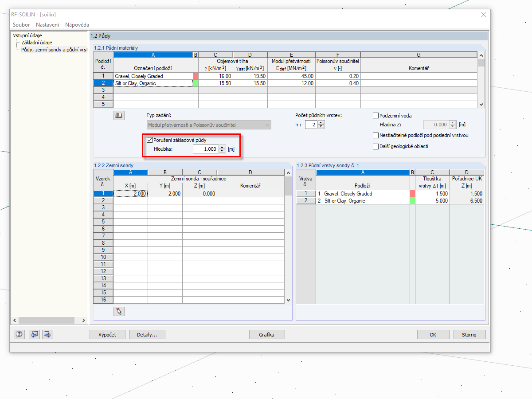Image resolution: width=532 pixels, height=399 pixels.
Task: Toggle Porušení základové půdy checkbox
Action: (149, 140)
